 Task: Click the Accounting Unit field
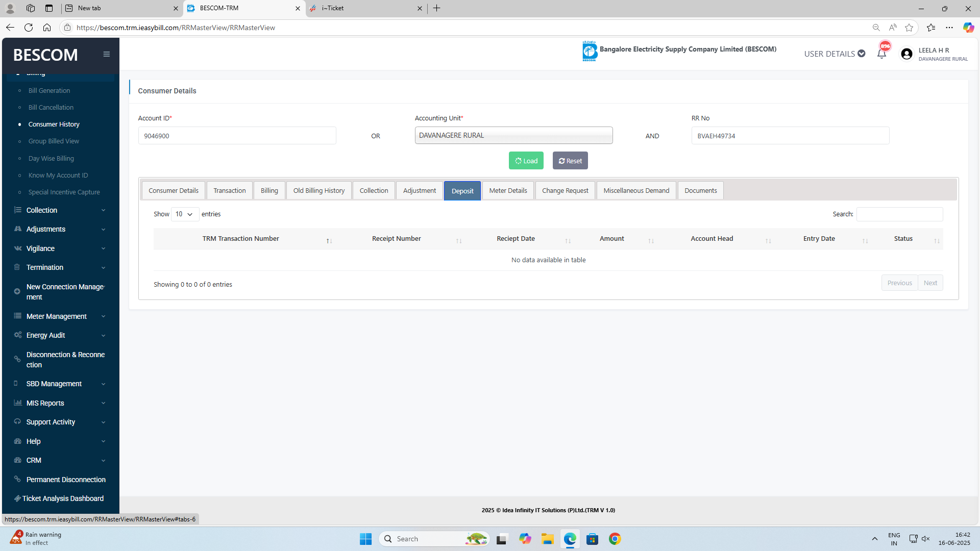click(x=513, y=135)
